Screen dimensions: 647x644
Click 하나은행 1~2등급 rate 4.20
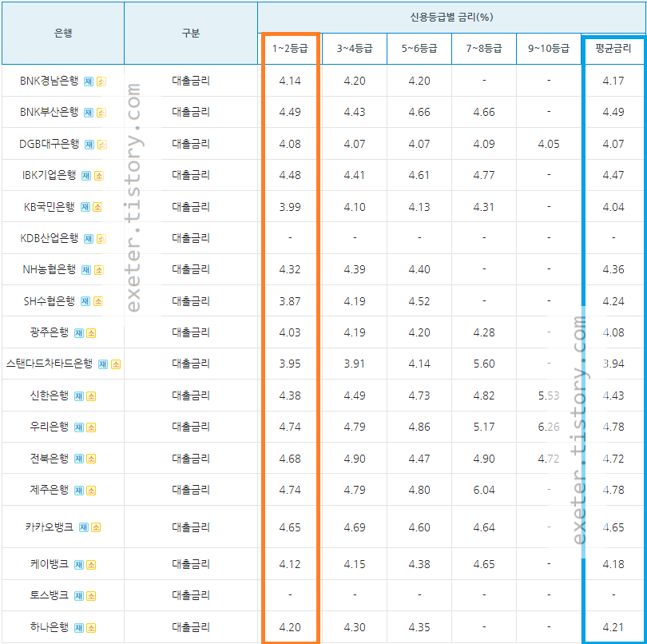point(290,628)
